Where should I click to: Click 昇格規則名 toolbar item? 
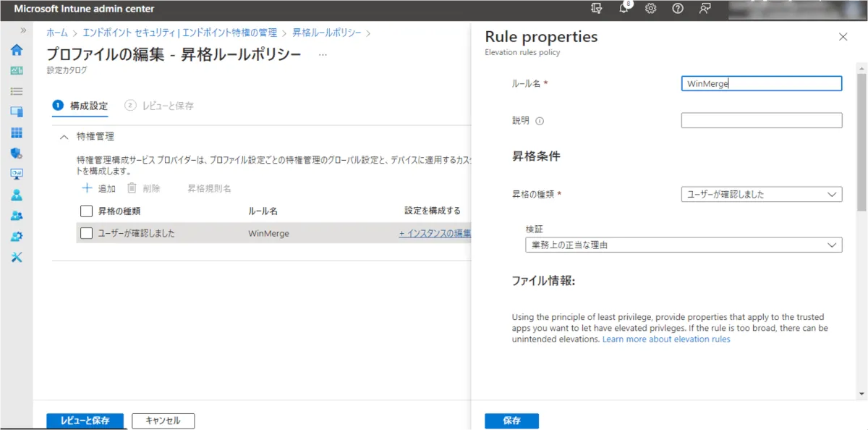[x=209, y=188]
